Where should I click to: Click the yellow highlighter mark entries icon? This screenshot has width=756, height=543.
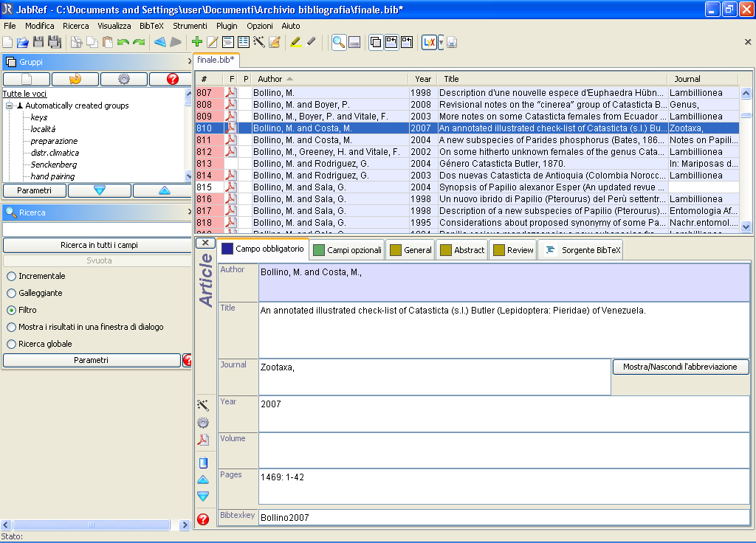(x=295, y=42)
